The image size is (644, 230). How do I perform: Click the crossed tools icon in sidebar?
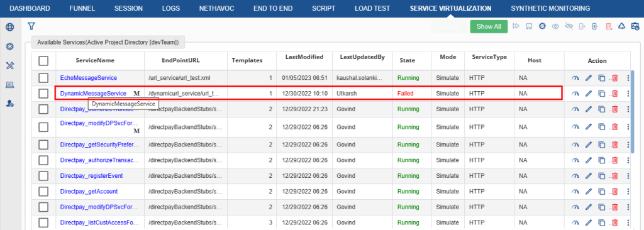coord(10,66)
